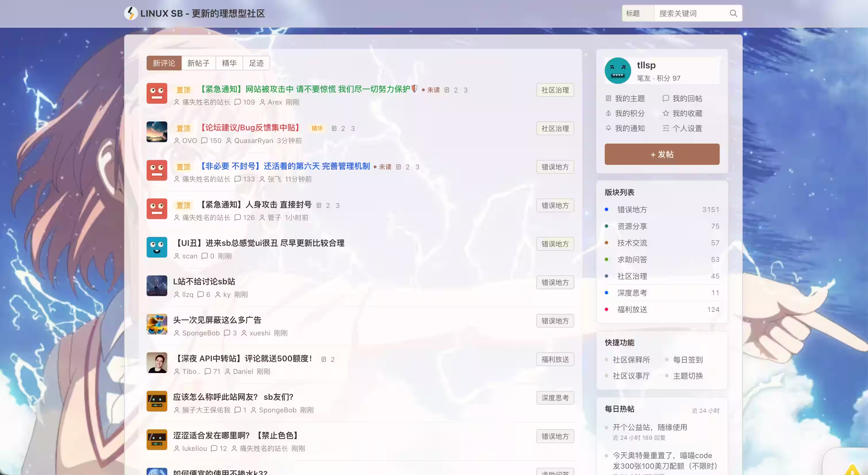Open post 头一次见屏蔽这么多广告
This screenshot has width=868, height=475.
tap(217, 320)
